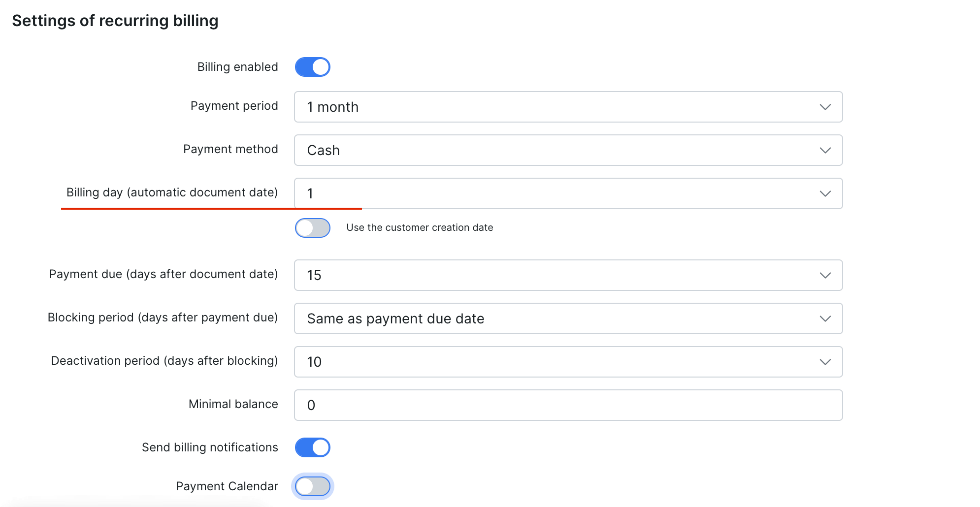Open Payment due days dropdown showing 15

click(568, 275)
